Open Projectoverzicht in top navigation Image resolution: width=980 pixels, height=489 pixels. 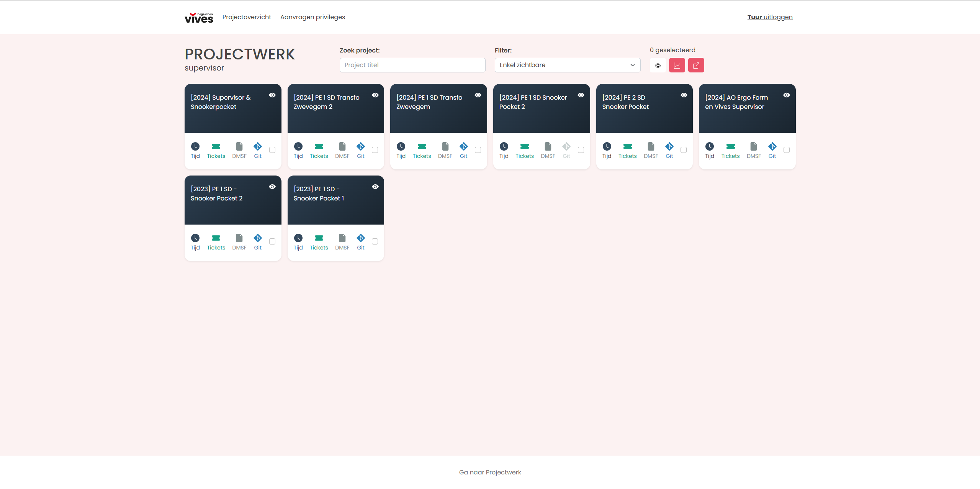click(x=247, y=17)
